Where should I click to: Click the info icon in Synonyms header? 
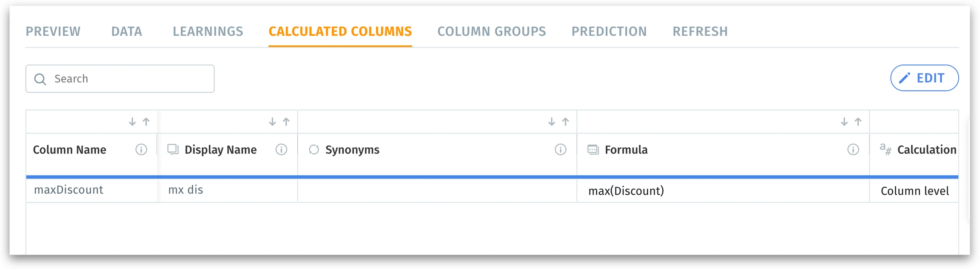point(561,150)
